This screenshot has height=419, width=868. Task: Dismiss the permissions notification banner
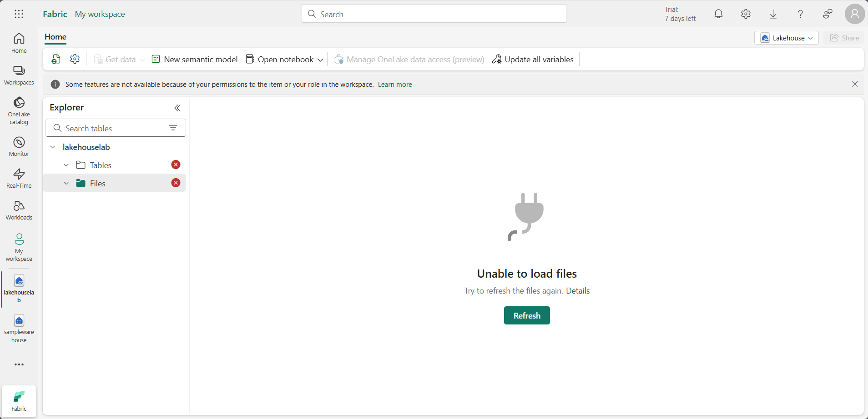click(x=855, y=84)
